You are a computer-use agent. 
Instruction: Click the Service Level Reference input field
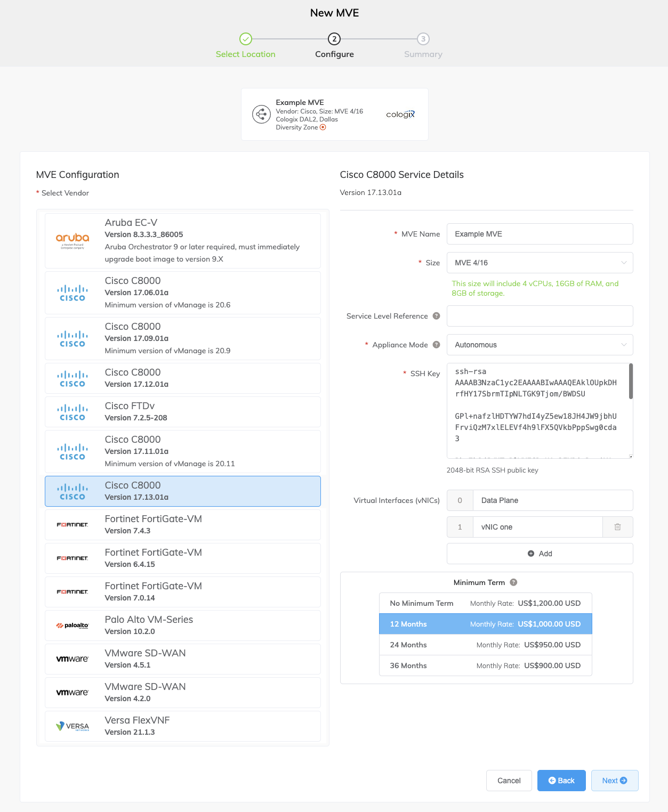pos(540,316)
